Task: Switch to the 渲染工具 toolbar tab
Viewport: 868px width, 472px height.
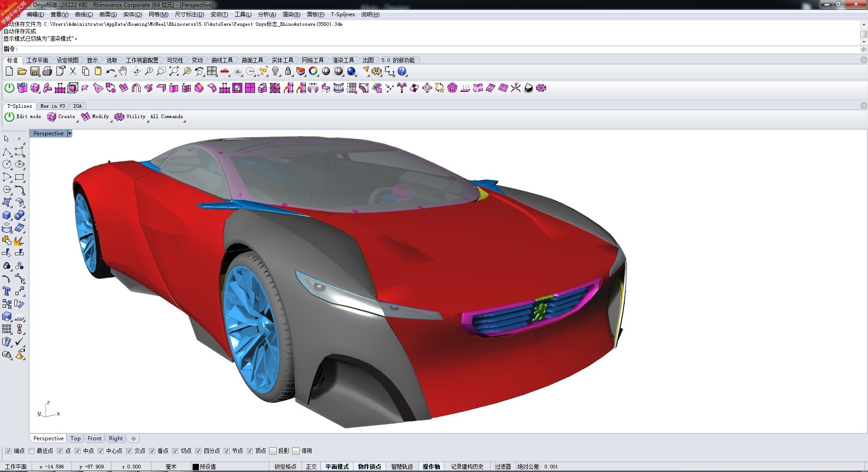Action: click(x=343, y=60)
